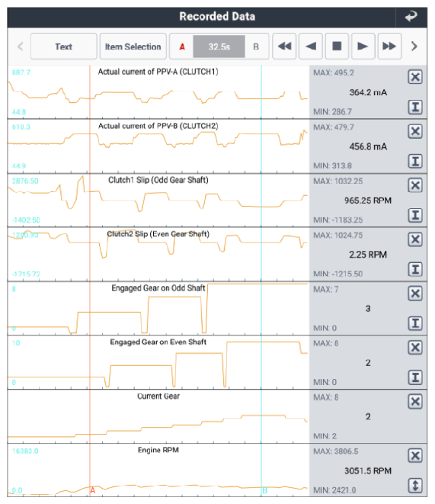The height and width of the screenshot is (504, 435).
Task: Remove the Actual current of PPV-A graph
Action: [x=414, y=77]
